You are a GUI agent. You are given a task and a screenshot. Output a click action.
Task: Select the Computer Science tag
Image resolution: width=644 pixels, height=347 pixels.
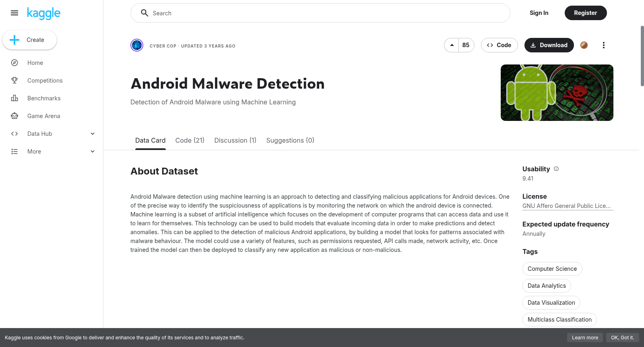(552, 269)
